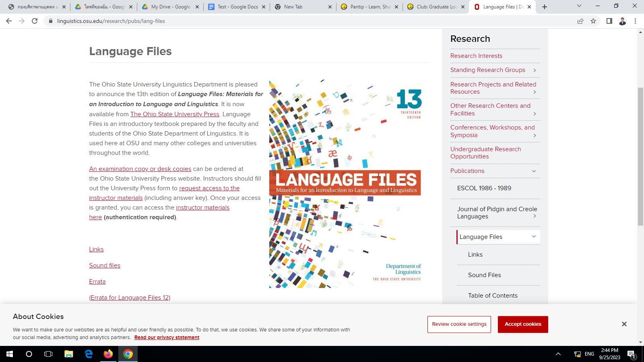This screenshot has width=644, height=362.
Task: Expand Other Research Centers and Facilities arrow
Action: click(535, 114)
